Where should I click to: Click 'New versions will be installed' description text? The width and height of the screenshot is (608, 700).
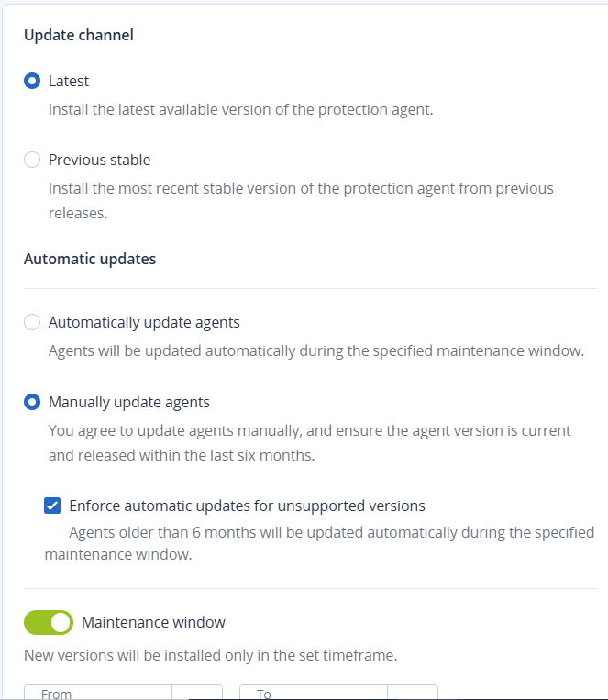click(210, 655)
